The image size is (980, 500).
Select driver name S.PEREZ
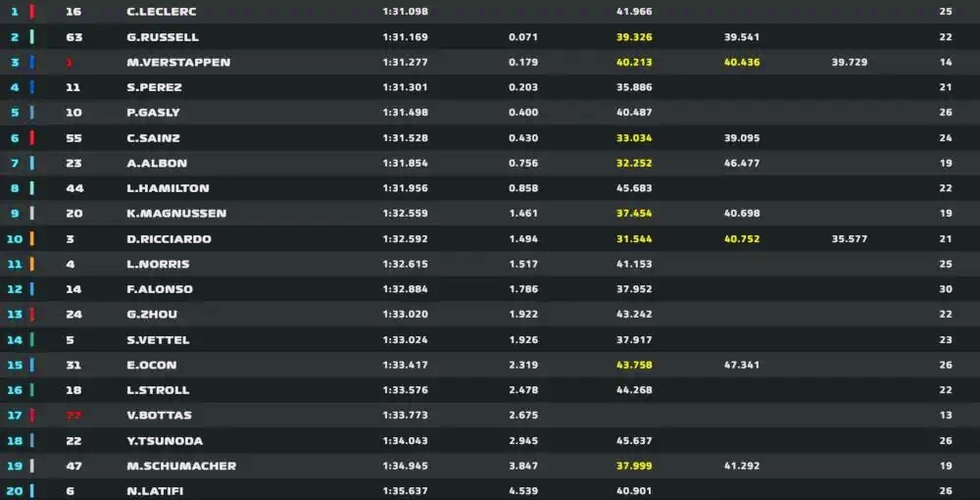[154, 87]
